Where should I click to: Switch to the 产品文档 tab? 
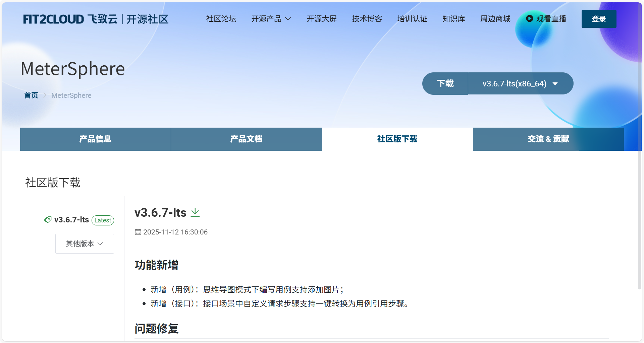[x=246, y=139]
